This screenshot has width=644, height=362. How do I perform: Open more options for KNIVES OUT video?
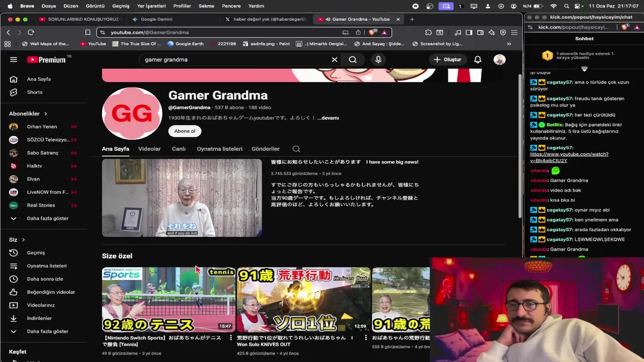(366, 338)
